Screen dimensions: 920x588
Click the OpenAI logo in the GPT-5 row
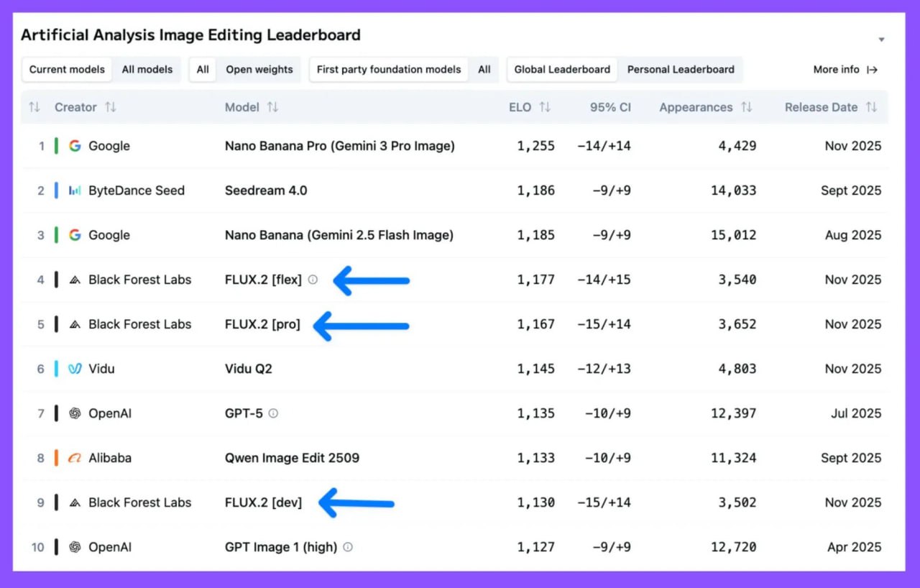pos(75,413)
